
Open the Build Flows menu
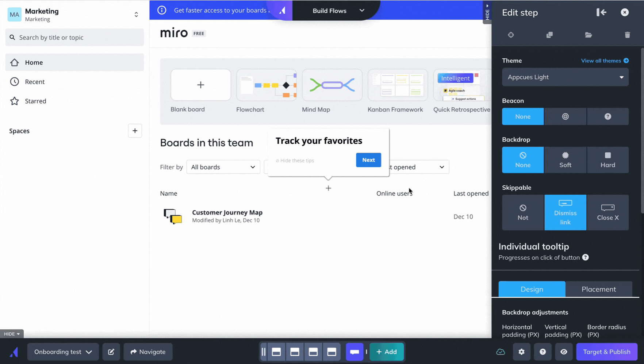pyautogui.click(x=335, y=11)
